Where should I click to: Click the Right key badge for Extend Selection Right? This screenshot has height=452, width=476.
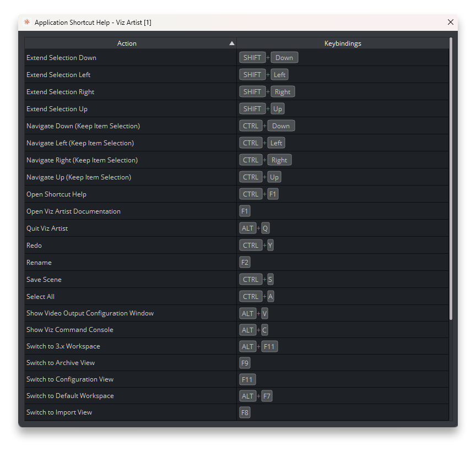tap(283, 92)
